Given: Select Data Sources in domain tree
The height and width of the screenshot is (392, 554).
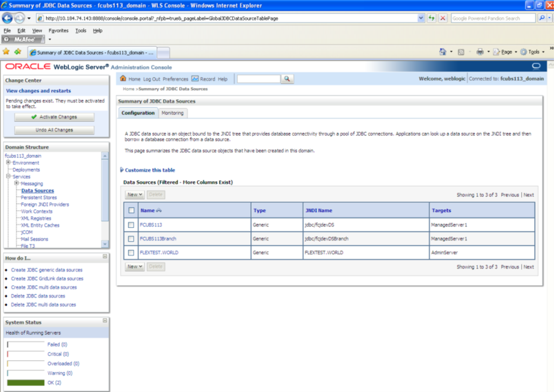Looking at the screenshot, I should coord(37,190).
